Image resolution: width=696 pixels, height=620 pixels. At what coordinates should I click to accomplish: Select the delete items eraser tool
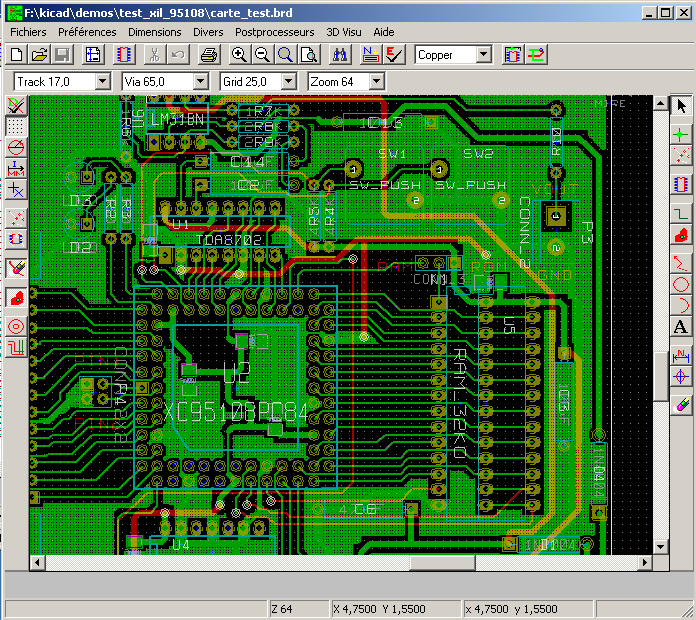coord(681,403)
